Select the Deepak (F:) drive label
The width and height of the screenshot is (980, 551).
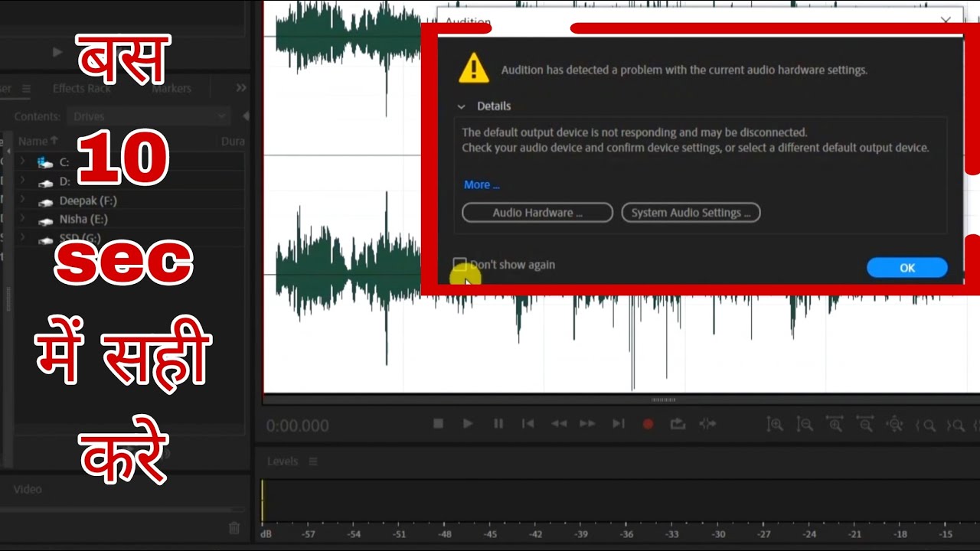pos(88,201)
